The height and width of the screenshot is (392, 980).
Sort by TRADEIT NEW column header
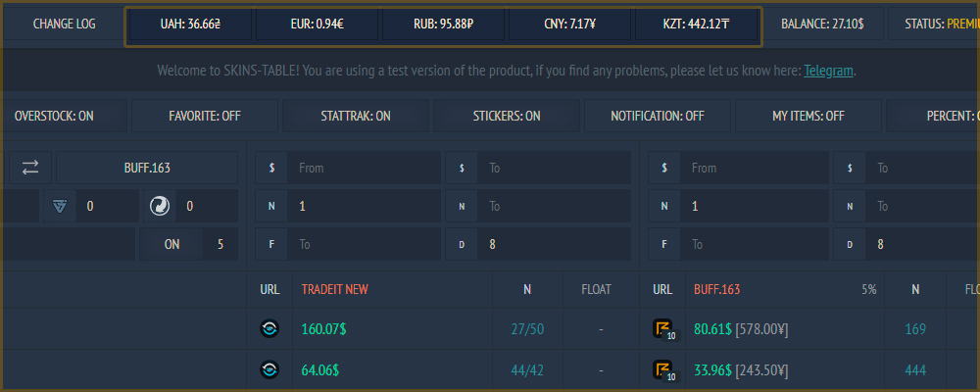pyautogui.click(x=334, y=289)
